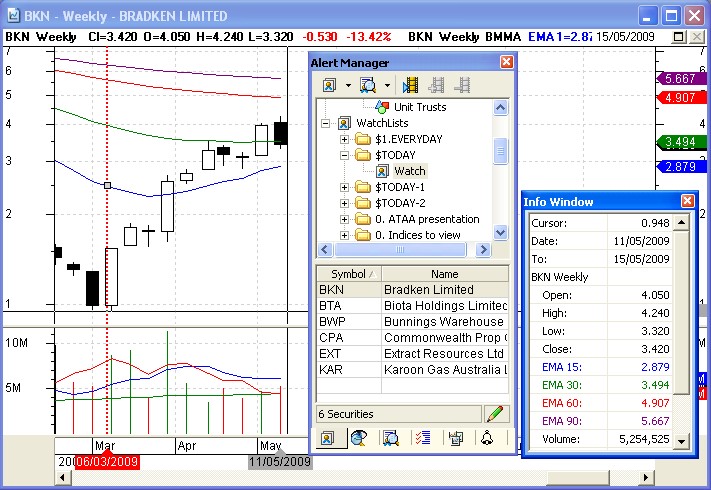Click the filmstrip icon in Alert Manager toolbar
Screen dimensions: 711x490
[x=411, y=85]
